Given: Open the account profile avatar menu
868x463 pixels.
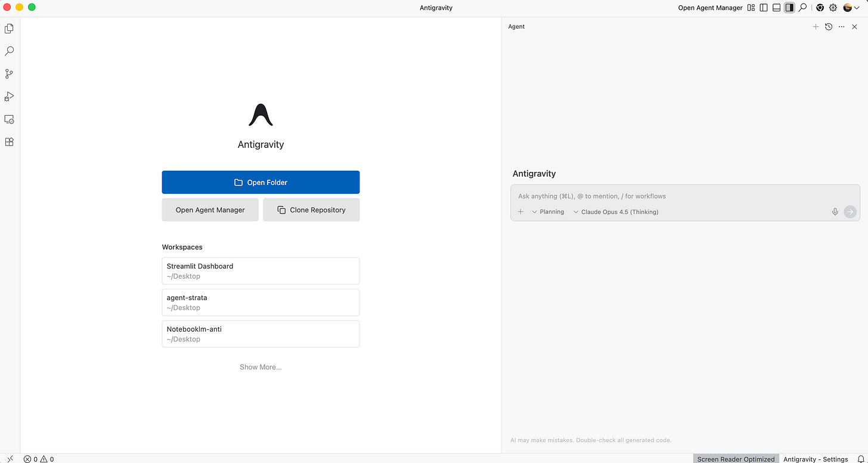Looking at the screenshot, I should click(851, 8).
